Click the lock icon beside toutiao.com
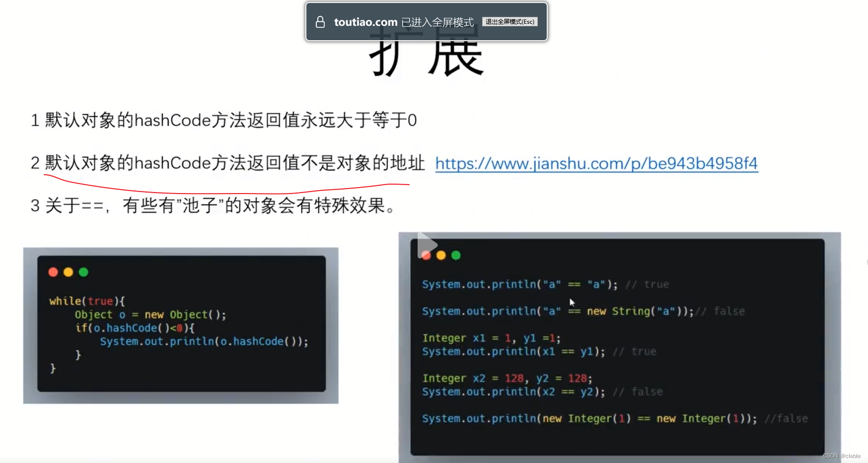This screenshot has width=868, height=463. [x=320, y=22]
